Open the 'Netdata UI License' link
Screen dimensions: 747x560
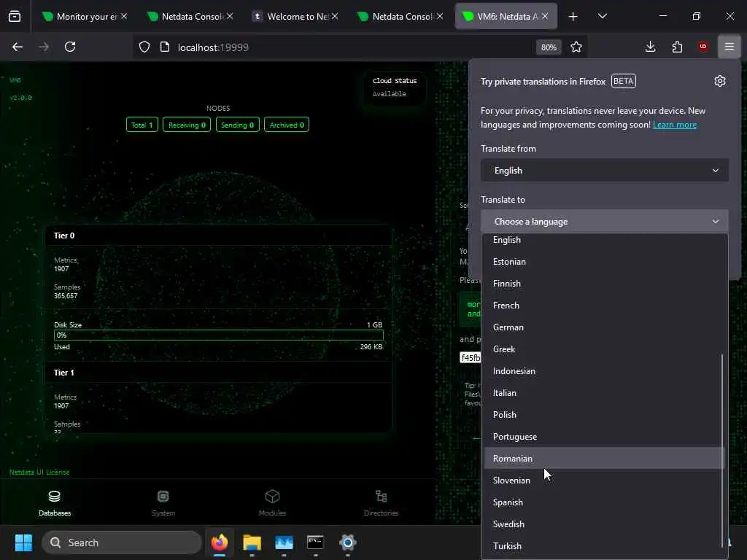(39, 472)
